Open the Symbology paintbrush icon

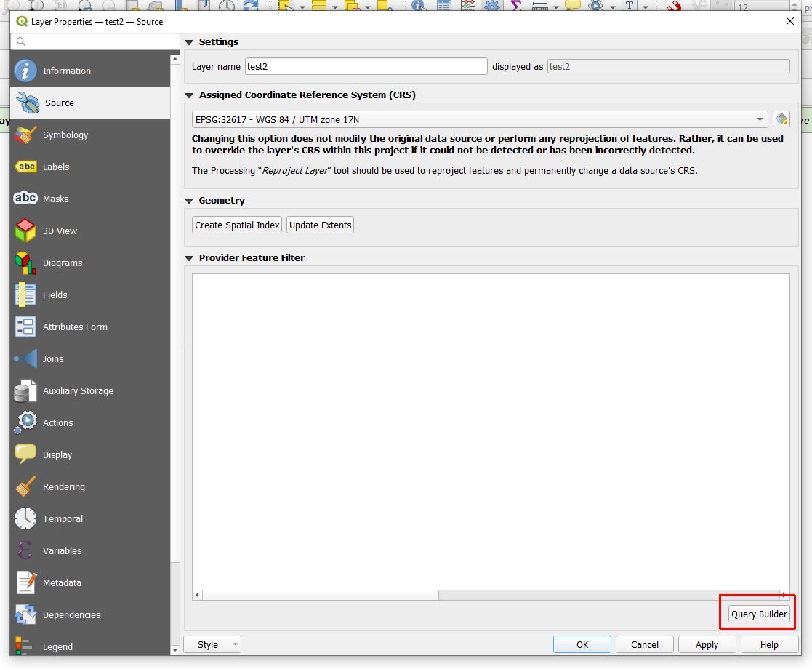[25, 135]
